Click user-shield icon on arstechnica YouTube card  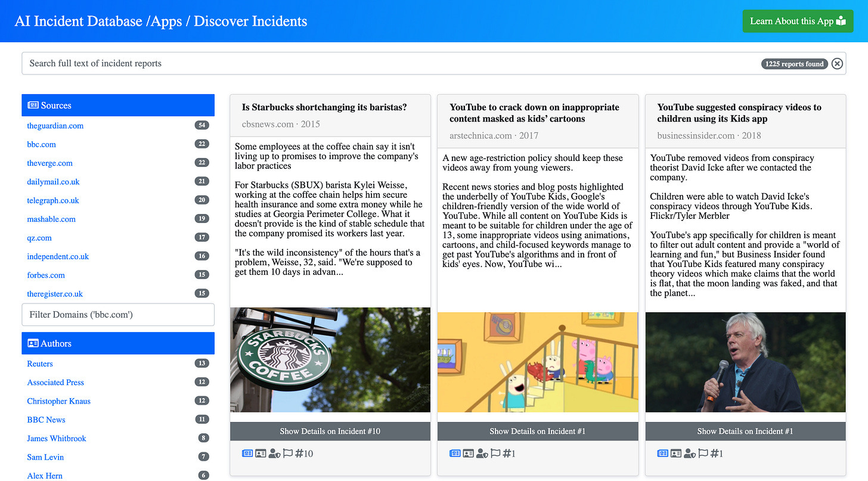coord(481,454)
